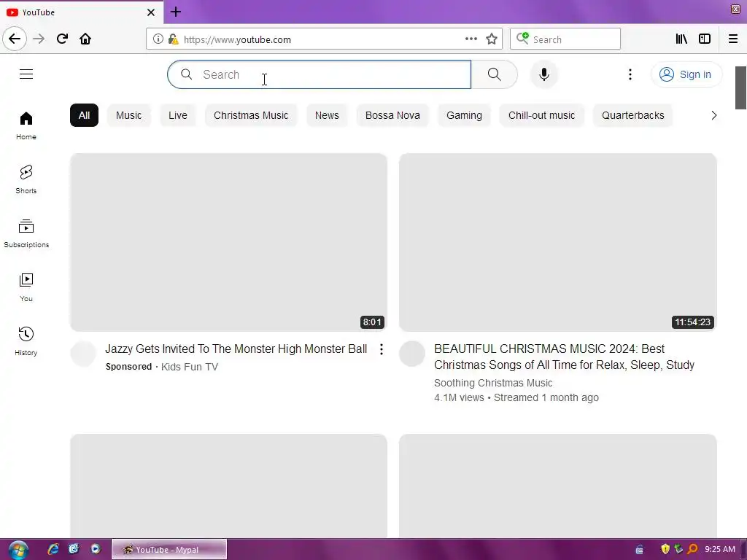Reload the YouTube page

point(62,39)
